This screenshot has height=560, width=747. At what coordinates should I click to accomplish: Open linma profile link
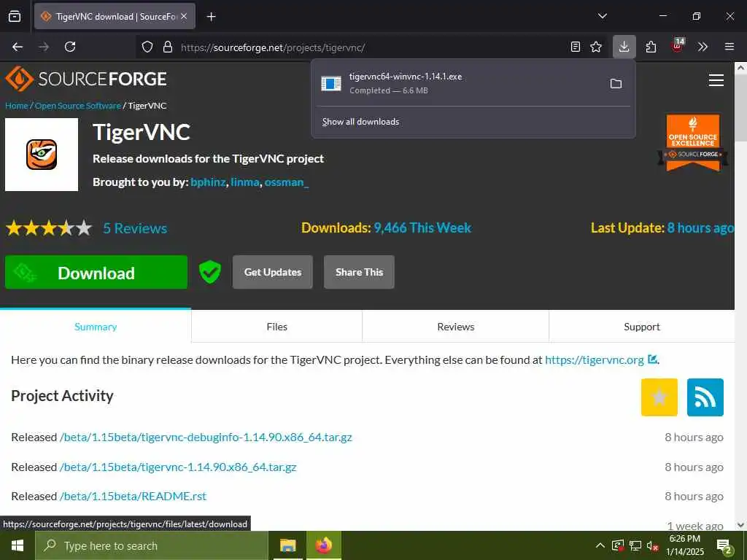245,182
